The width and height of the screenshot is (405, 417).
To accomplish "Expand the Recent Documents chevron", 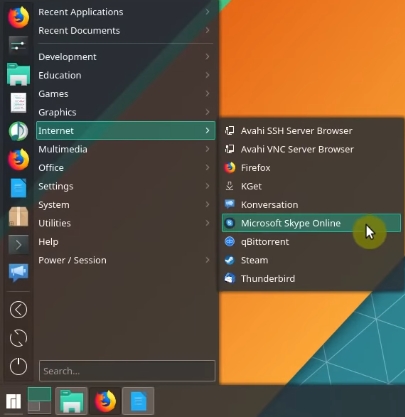I will click(x=207, y=30).
